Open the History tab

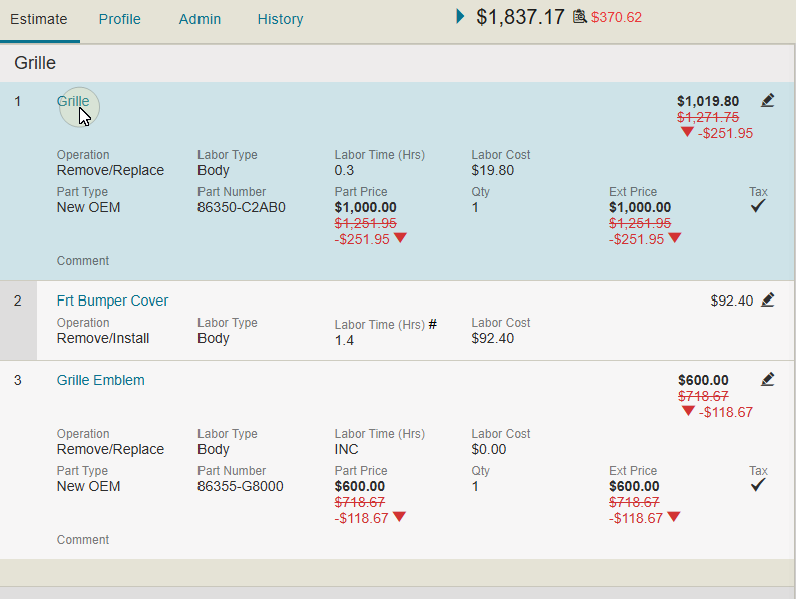pyautogui.click(x=280, y=19)
